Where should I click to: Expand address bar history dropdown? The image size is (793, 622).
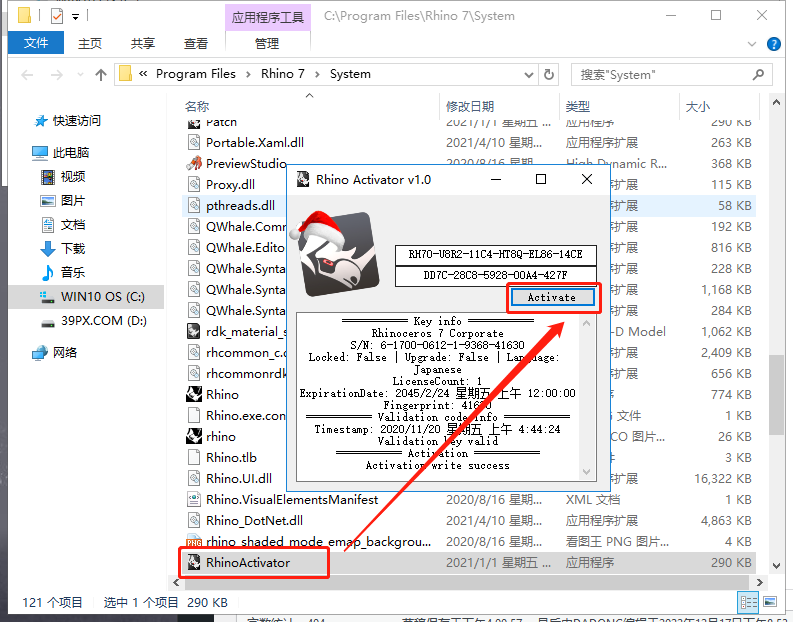pyautogui.click(x=529, y=75)
